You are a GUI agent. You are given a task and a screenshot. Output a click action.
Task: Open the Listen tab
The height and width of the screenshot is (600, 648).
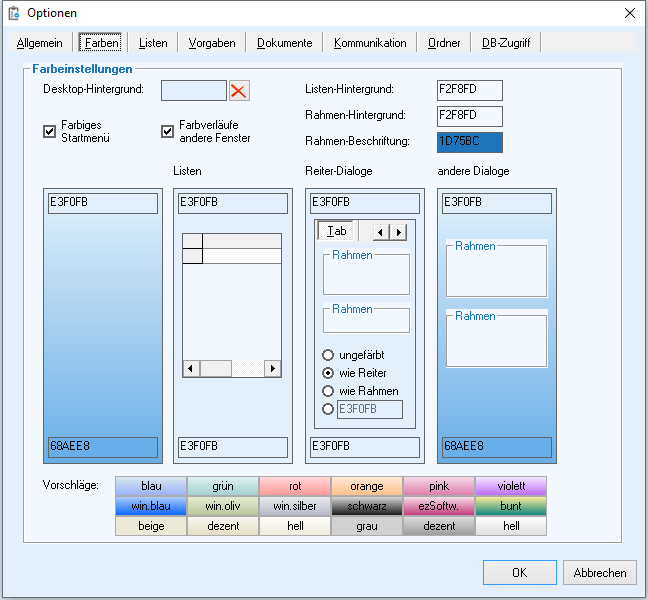click(x=153, y=43)
